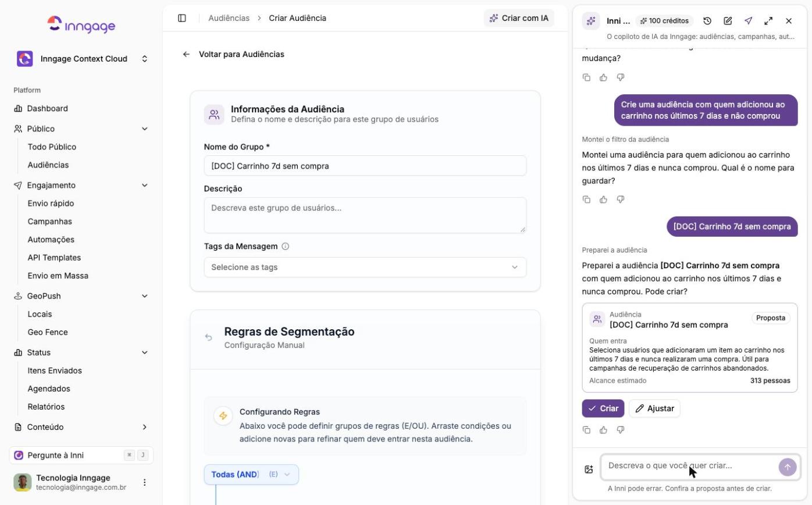Select Automações in the sidebar
812x505 pixels.
click(51, 240)
